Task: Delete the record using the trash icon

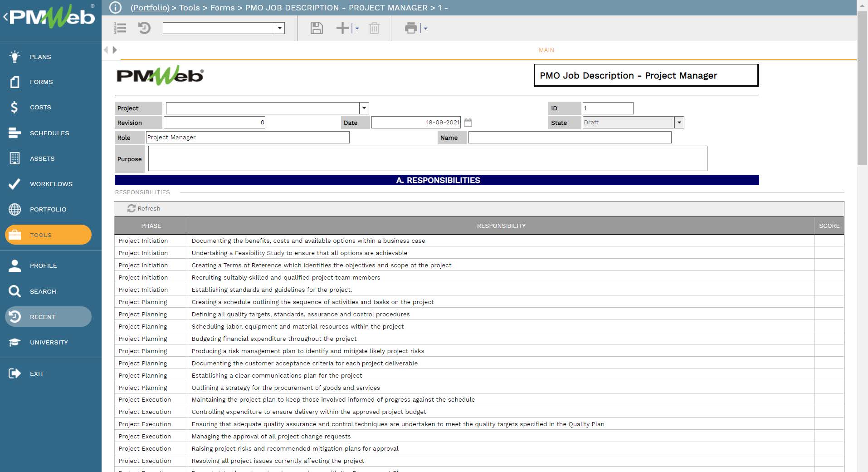Action: click(374, 28)
